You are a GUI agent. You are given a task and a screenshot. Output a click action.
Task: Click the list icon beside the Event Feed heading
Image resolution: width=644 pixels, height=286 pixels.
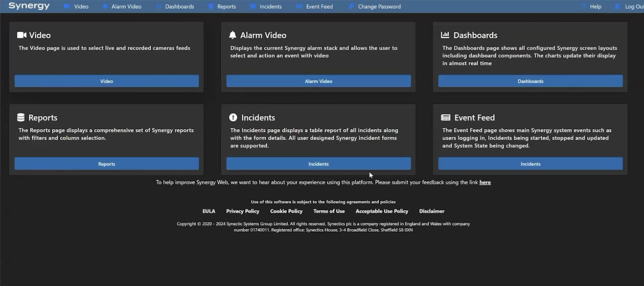[445, 118]
